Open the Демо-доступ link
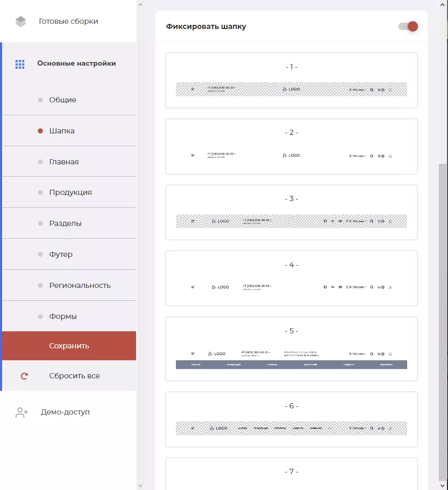The image size is (448, 490). (x=65, y=412)
